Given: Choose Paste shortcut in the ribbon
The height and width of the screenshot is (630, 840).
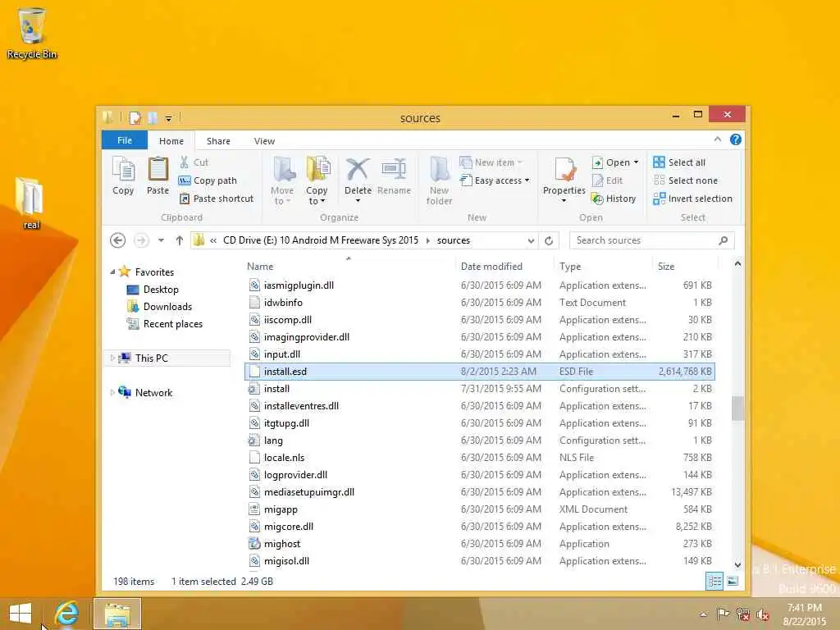Looking at the screenshot, I should [217, 199].
